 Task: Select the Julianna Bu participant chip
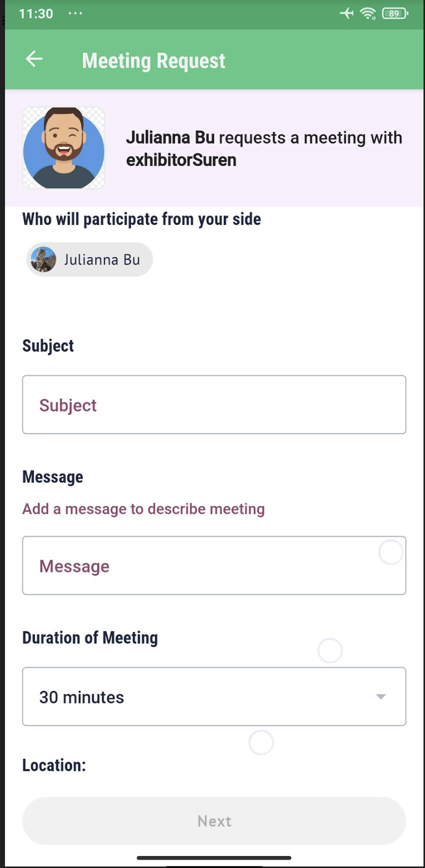click(90, 260)
